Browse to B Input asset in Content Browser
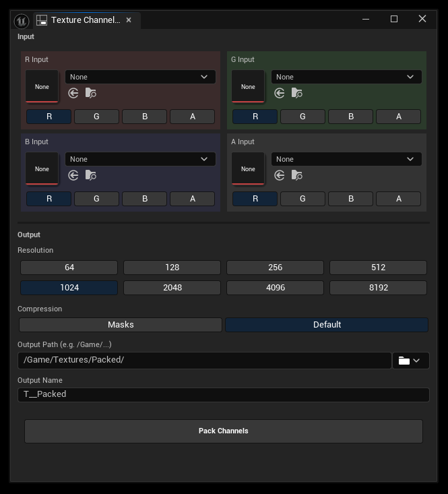Image resolution: width=448 pixels, height=494 pixels. pyautogui.click(x=91, y=175)
